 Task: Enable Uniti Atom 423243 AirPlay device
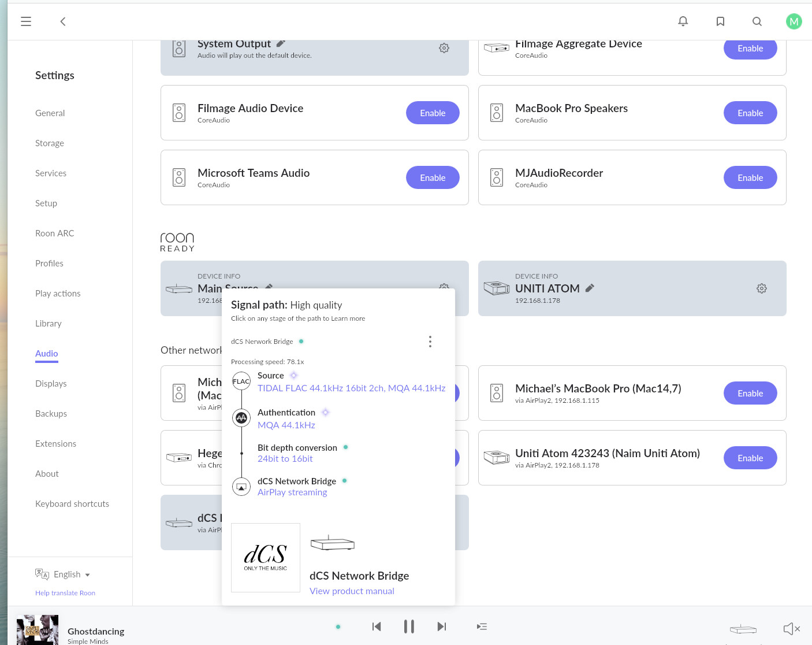coord(750,458)
